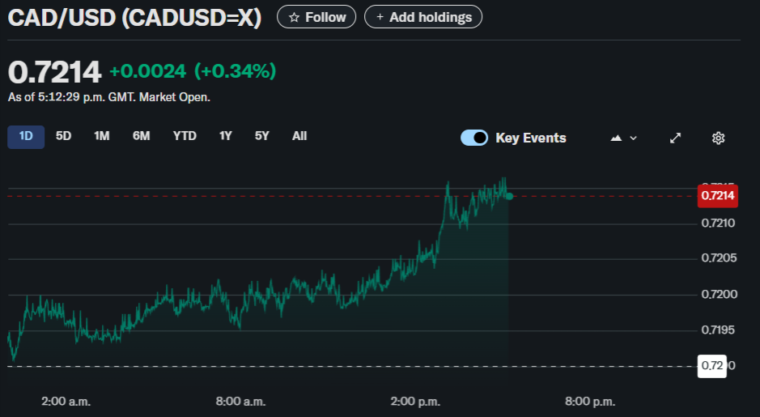Select the 1D time range tab
760x417 pixels.
coord(26,136)
